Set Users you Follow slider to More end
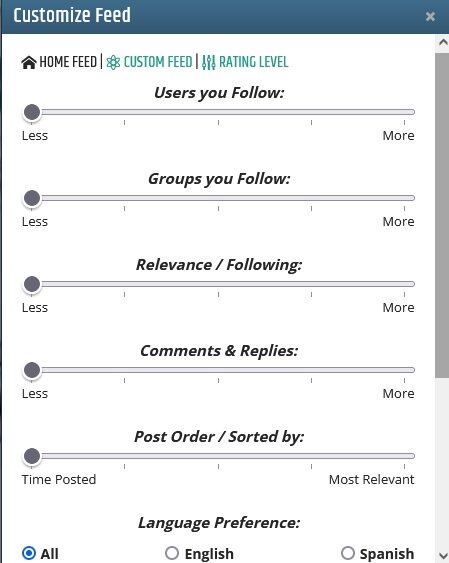This screenshot has width=449, height=563. tap(405, 112)
